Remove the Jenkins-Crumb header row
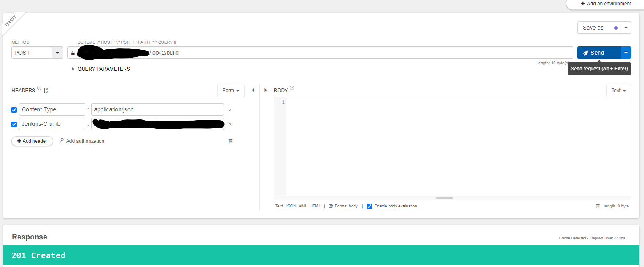The image size is (644, 267). pyautogui.click(x=230, y=124)
